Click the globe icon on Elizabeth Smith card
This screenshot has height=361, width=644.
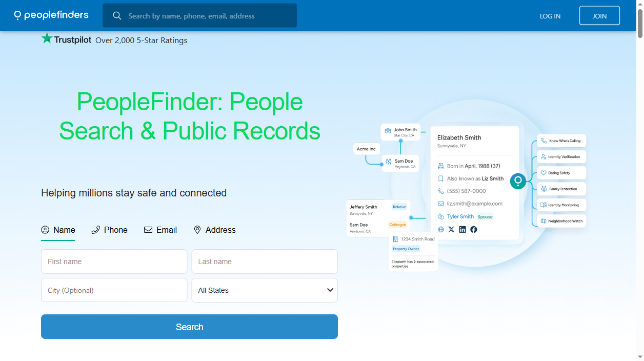click(440, 229)
